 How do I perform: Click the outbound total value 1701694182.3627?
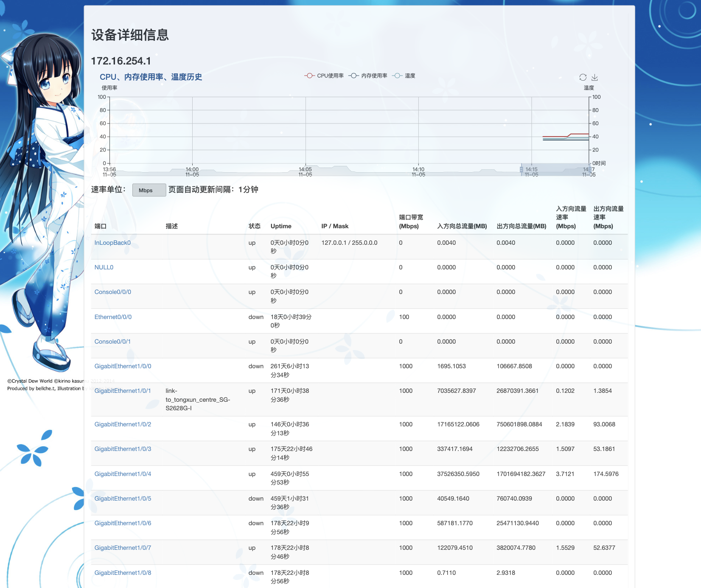521,474
